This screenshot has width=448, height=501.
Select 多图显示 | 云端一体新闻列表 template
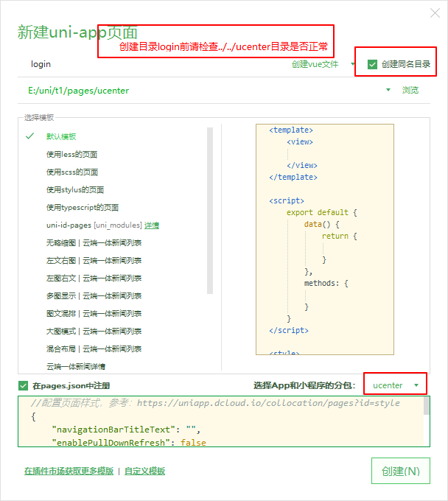click(x=94, y=296)
